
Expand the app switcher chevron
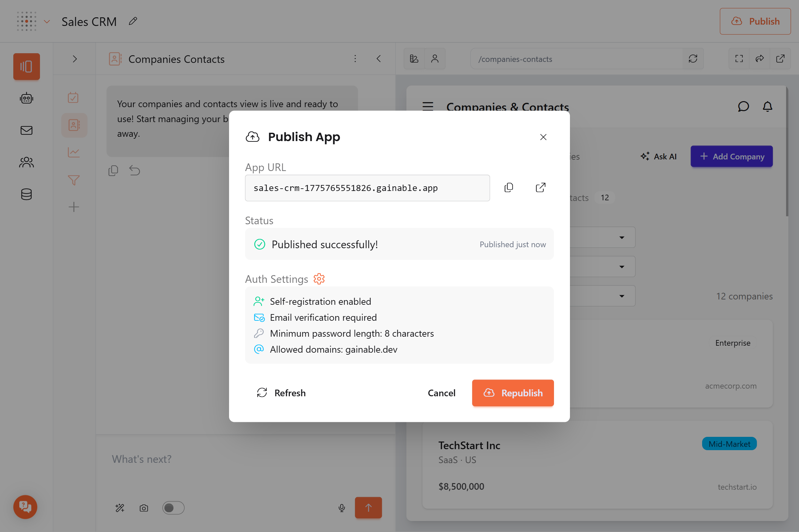click(47, 22)
